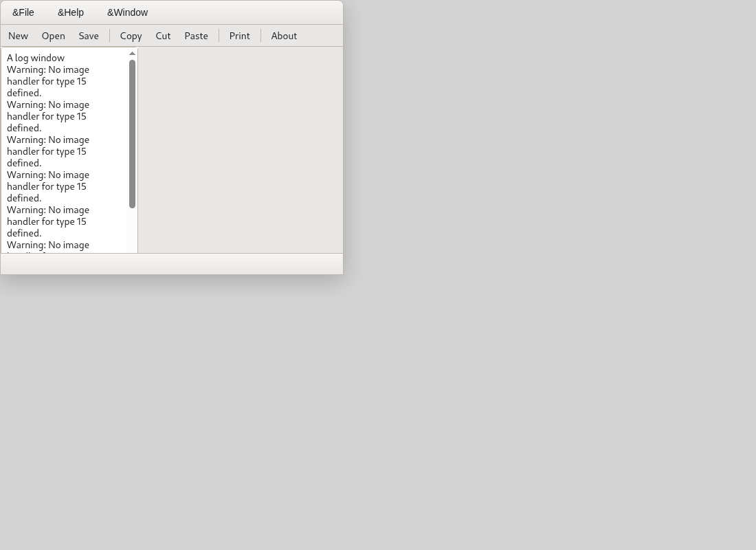Click the New toolbar button
Viewport: 756px width, 550px height.
19,36
